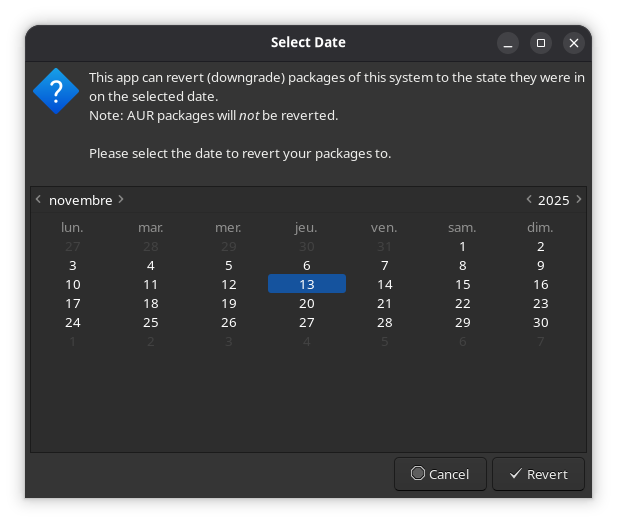Screen dimensions: 617x523
Task: Pick Wednesday the 19th
Action: click(228, 303)
